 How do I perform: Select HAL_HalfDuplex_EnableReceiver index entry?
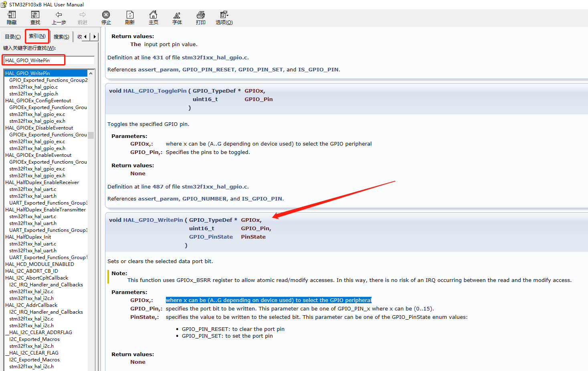[42, 182]
